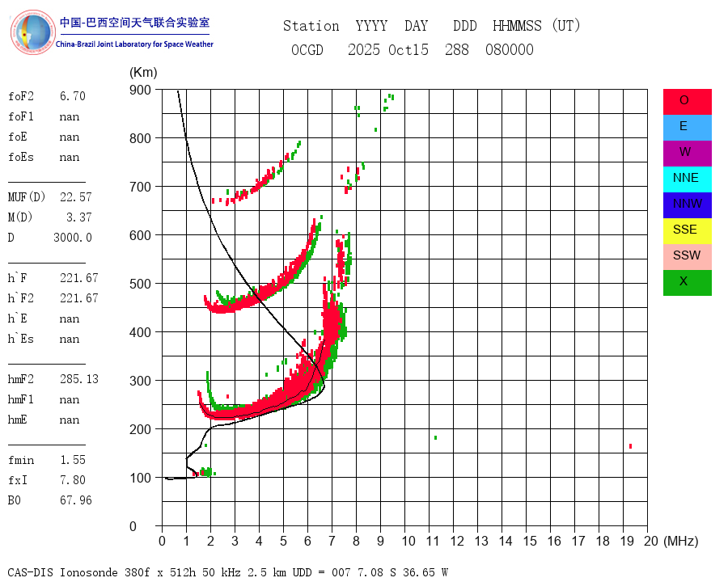Click the purple W legend swatch

[687, 153]
